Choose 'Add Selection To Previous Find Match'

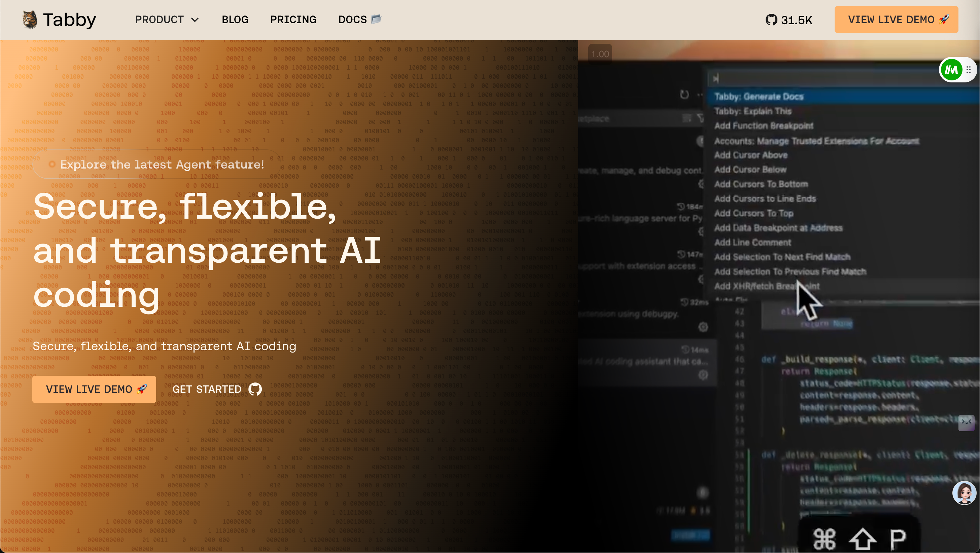843,271
